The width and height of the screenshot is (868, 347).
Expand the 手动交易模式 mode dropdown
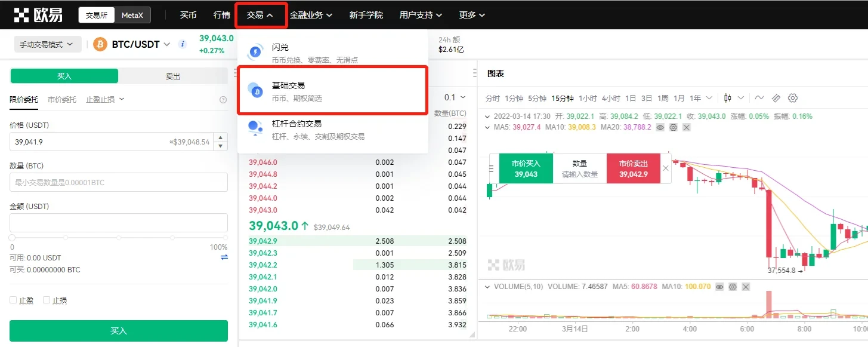47,44
